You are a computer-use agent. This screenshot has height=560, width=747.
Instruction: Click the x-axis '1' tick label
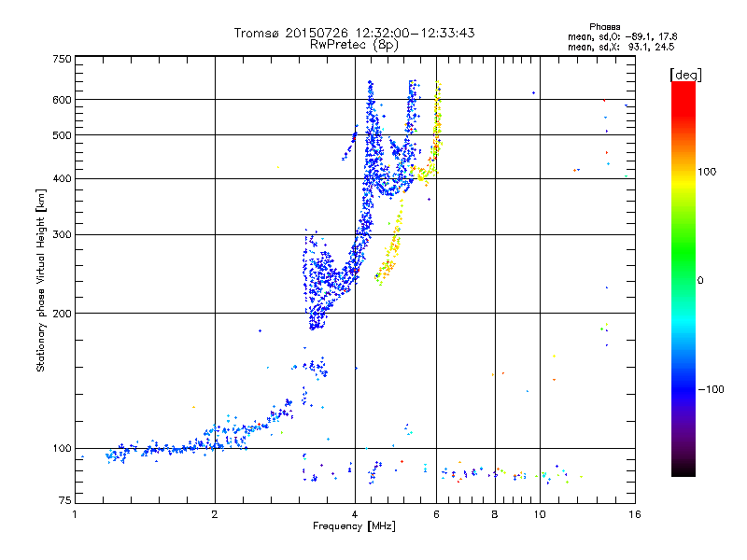pyautogui.click(x=75, y=514)
